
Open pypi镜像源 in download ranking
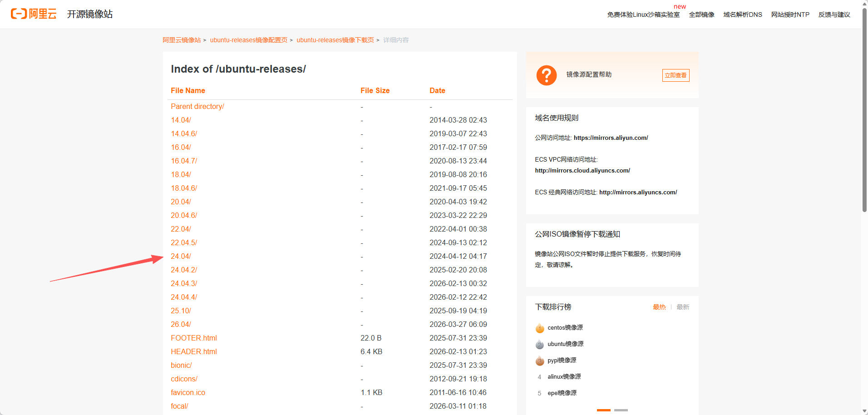(x=562, y=360)
